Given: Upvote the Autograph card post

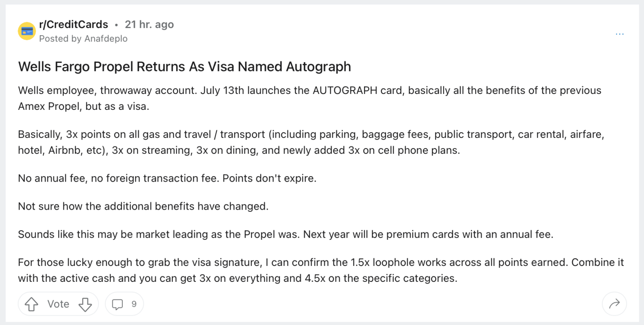Looking at the screenshot, I should click(x=32, y=304).
